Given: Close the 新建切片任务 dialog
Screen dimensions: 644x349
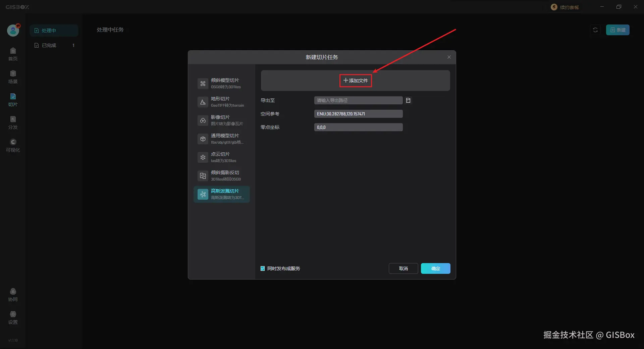Looking at the screenshot, I should point(449,57).
